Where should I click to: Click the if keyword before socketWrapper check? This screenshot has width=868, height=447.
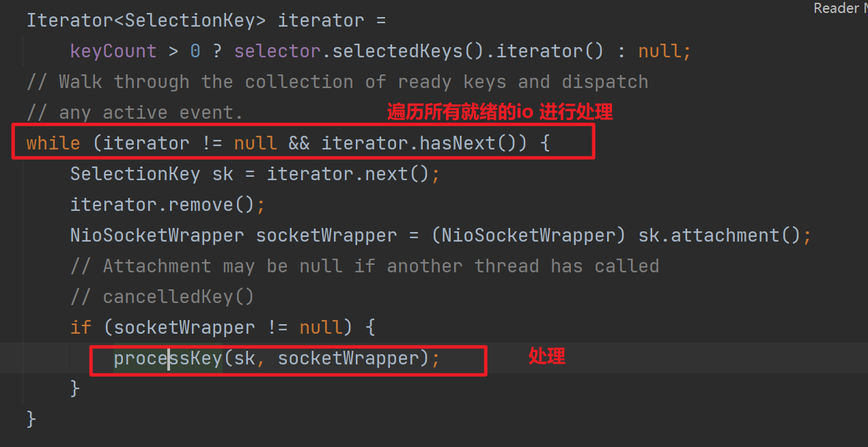(x=81, y=328)
